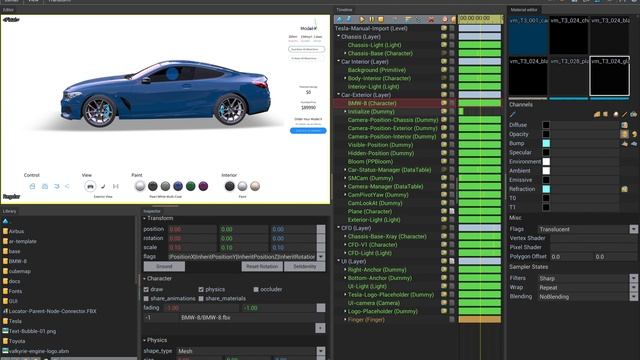Click the red X delete icon in Timeline toolbar

point(431,19)
